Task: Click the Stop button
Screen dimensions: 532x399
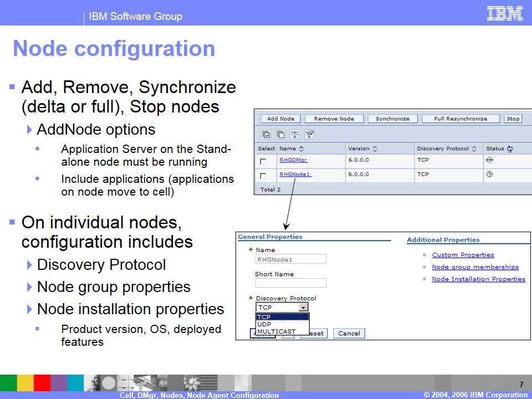Action: (513, 119)
